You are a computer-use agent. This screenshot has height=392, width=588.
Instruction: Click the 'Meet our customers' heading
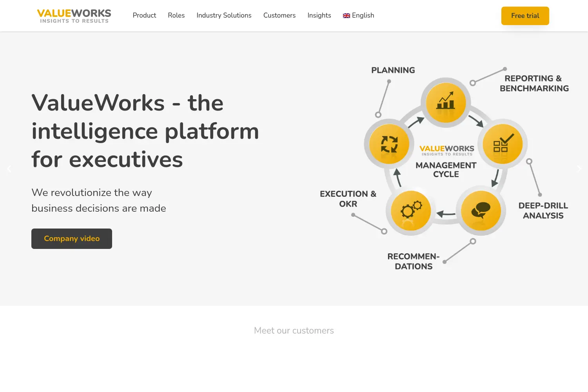(x=294, y=330)
